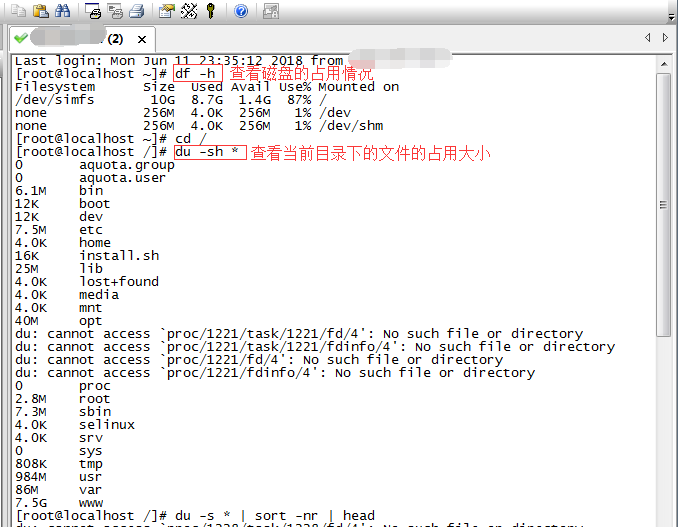Click the printer Print icon
The image size is (678, 527).
pyautogui.click(x=137, y=11)
